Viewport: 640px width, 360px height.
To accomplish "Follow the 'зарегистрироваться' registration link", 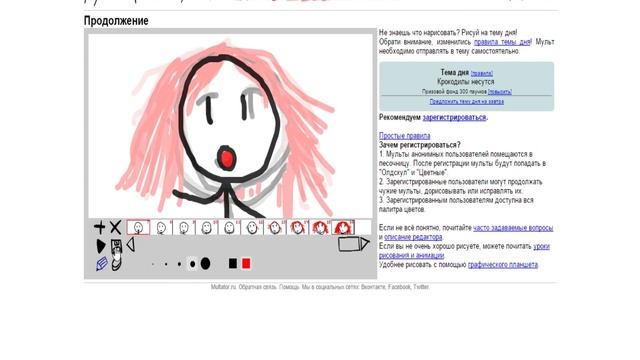I will coord(454,118).
